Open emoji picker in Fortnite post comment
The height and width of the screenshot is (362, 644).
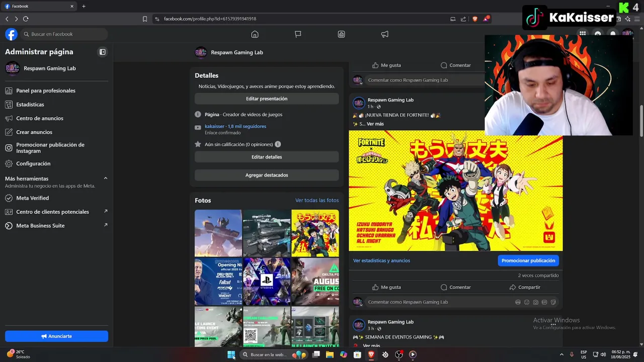(527, 302)
